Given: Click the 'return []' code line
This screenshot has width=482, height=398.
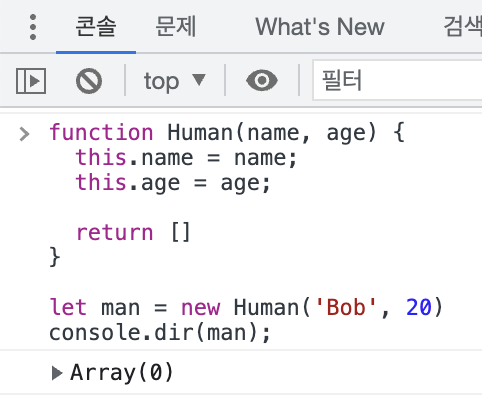Looking at the screenshot, I should pos(133,232).
